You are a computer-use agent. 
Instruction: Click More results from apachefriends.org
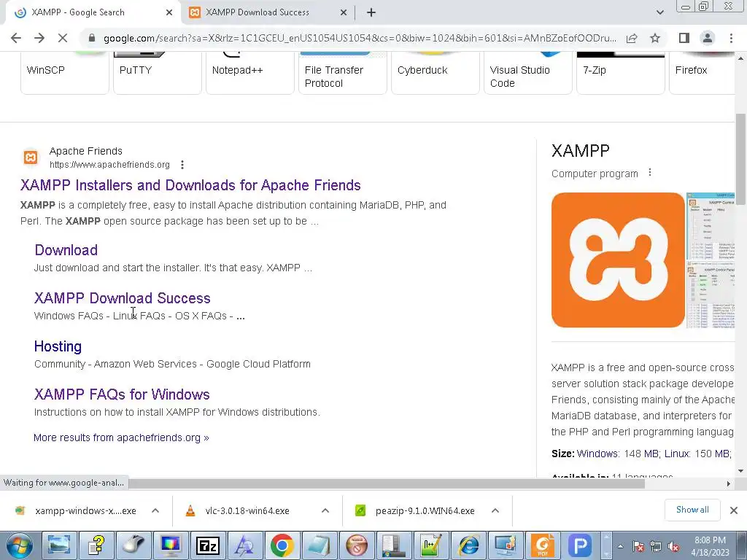coord(121,437)
